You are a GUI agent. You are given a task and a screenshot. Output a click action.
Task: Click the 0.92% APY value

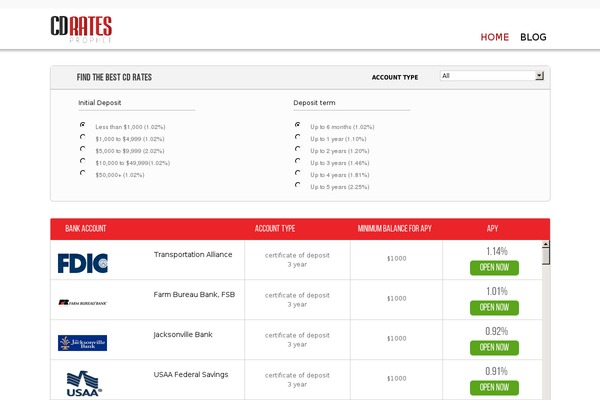tap(497, 331)
